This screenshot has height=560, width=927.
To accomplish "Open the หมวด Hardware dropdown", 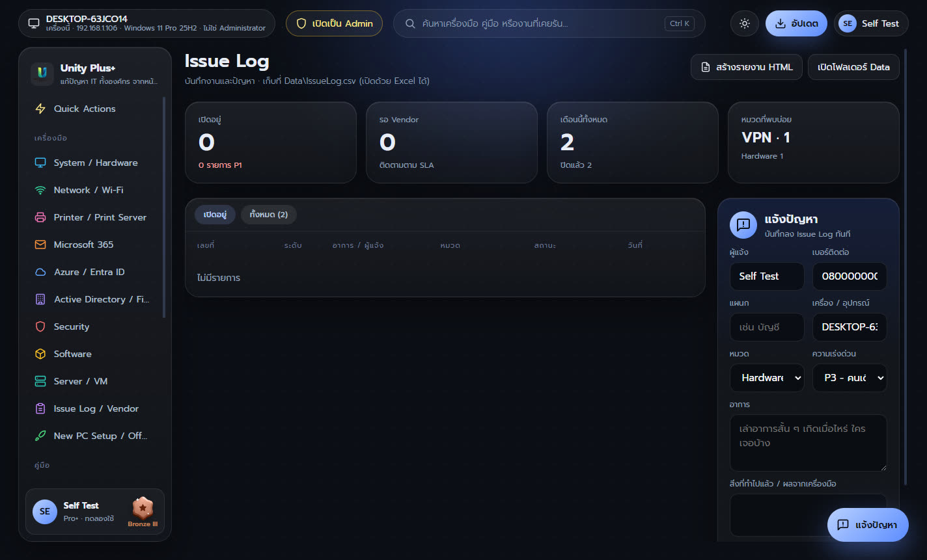I will tap(767, 378).
